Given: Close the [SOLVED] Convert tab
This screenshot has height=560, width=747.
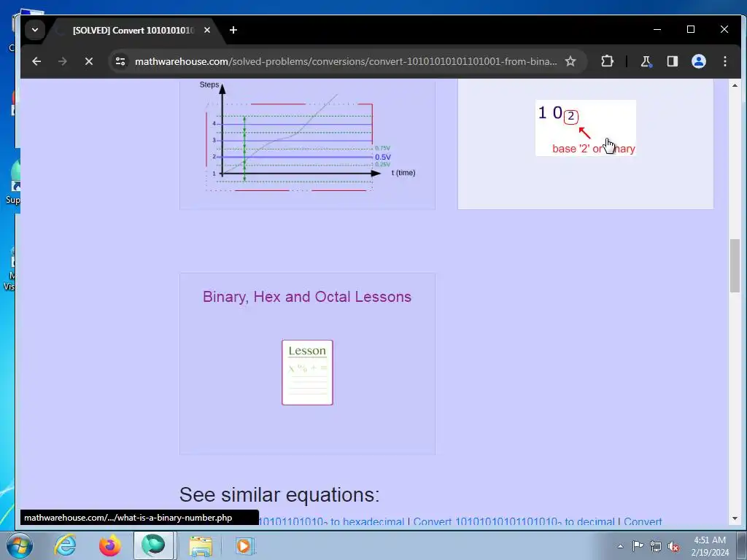Looking at the screenshot, I should point(207,30).
